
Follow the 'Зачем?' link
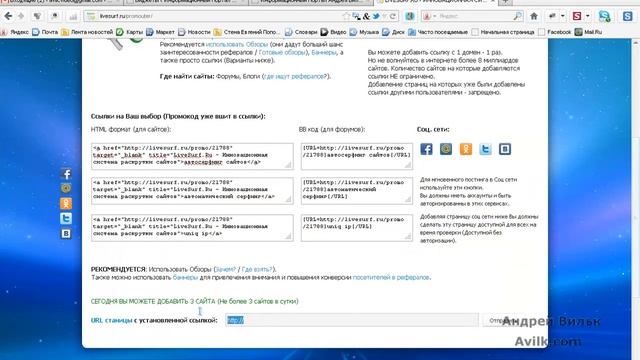226,269
